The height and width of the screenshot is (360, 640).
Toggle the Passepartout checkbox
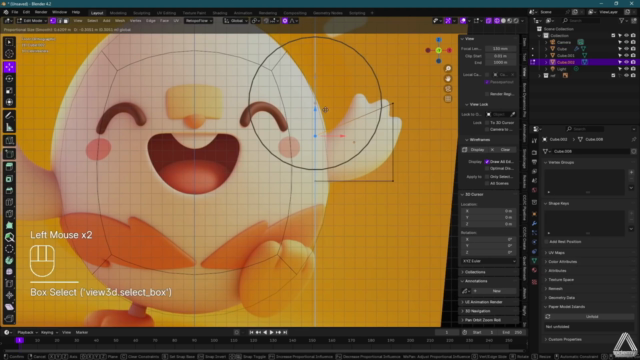[487, 82]
